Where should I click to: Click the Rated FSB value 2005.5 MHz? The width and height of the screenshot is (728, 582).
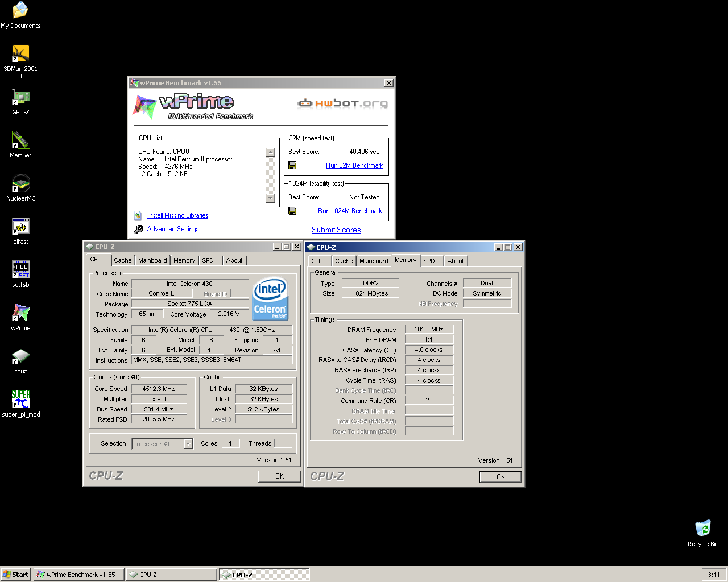159,419
